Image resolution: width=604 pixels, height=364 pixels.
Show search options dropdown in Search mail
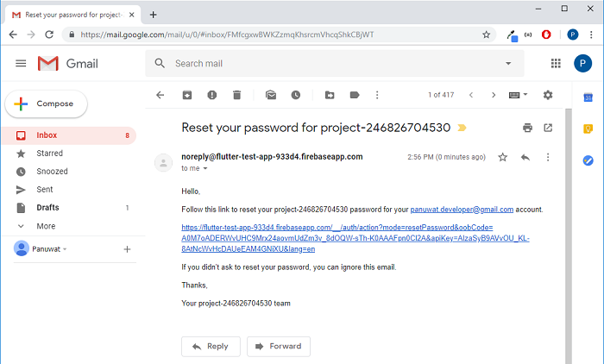click(x=508, y=64)
